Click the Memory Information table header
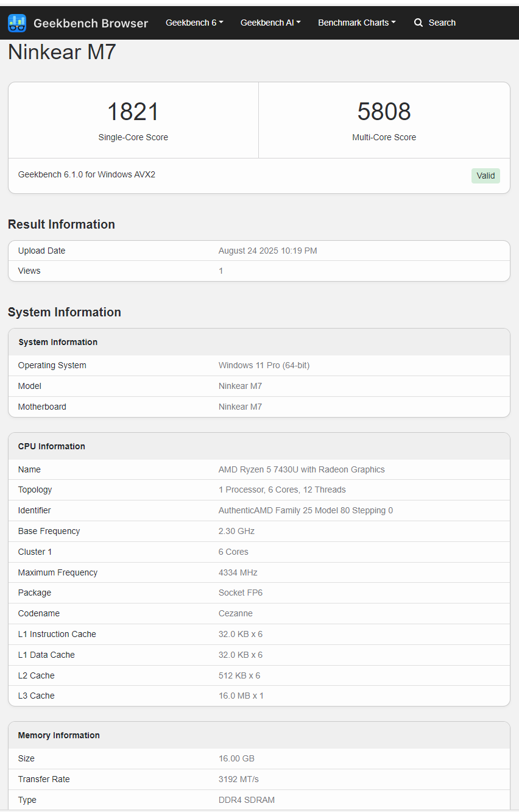The height and width of the screenshot is (812, 519). [x=259, y=735]
